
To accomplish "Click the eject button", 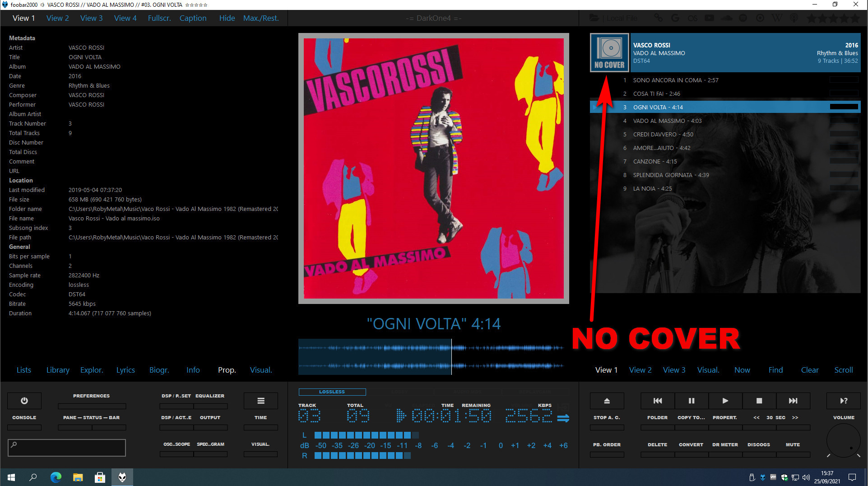I will pos(607,401).
